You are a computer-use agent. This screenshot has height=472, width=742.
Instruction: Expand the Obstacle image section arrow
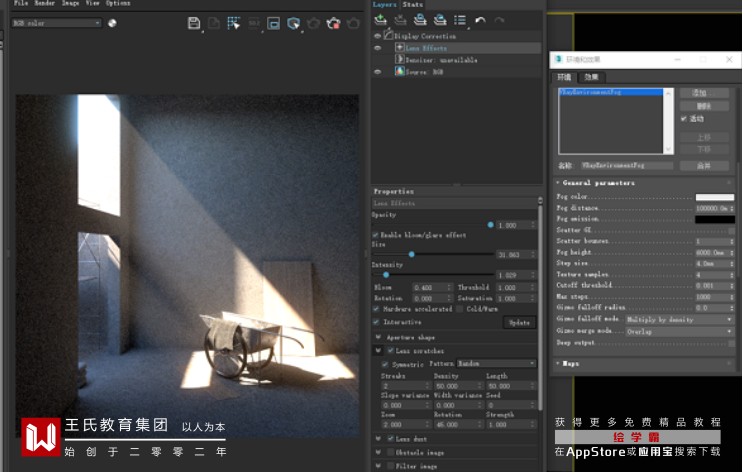click(378, 453)
